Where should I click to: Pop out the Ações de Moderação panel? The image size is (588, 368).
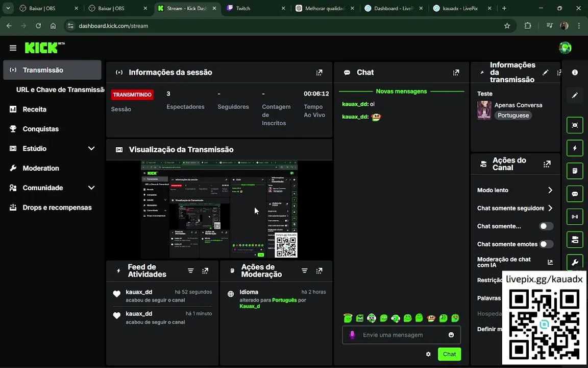click(x=319, y=271)
